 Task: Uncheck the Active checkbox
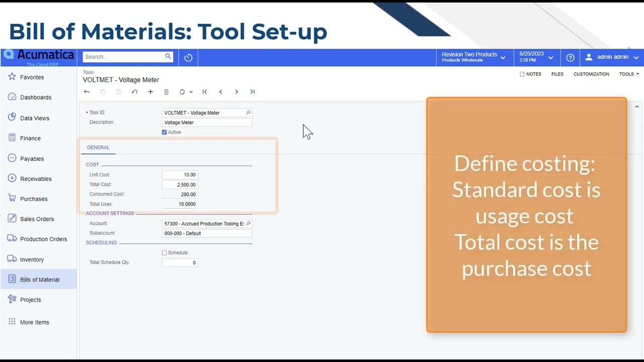(x=164, y=132)
